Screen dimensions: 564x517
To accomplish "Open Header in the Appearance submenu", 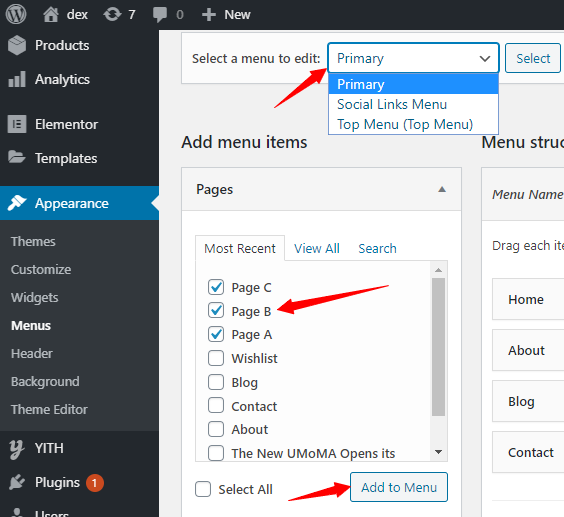I will point(32,354).
